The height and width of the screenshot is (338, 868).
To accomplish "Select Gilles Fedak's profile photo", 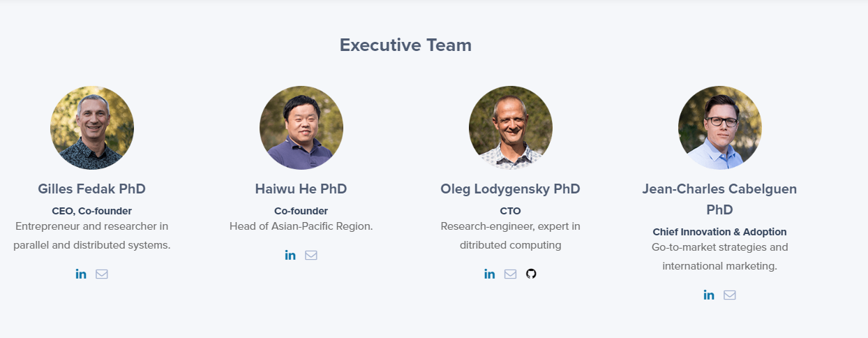I will tap(92, 128).
